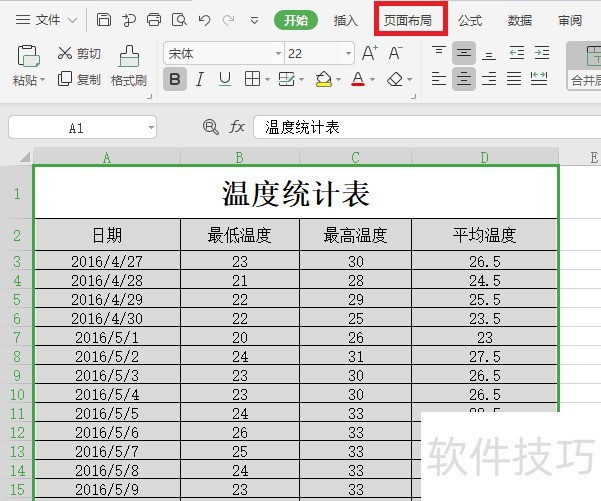The image size is (601, 501).
Task: Increase font size with A+ icon
Action: [370, 53]
